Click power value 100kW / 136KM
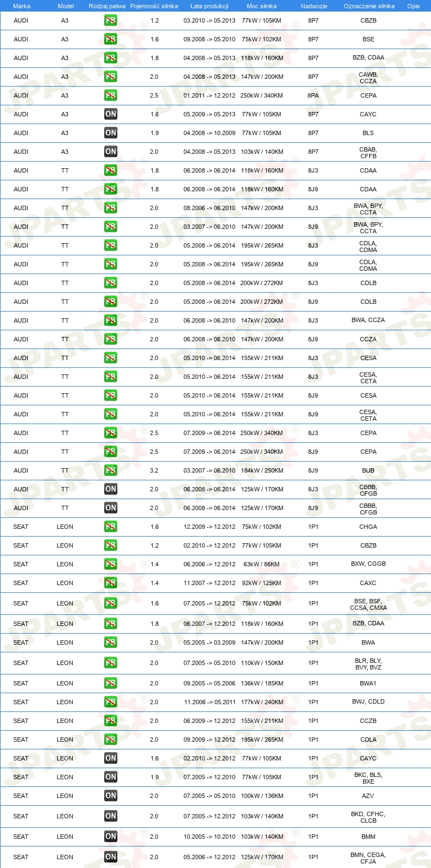This screenshot has height=868, width=431. (262, 796)
